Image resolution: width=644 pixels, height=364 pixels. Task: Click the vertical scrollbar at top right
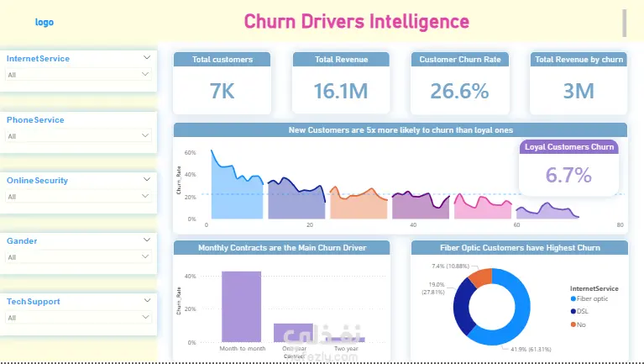625,23
